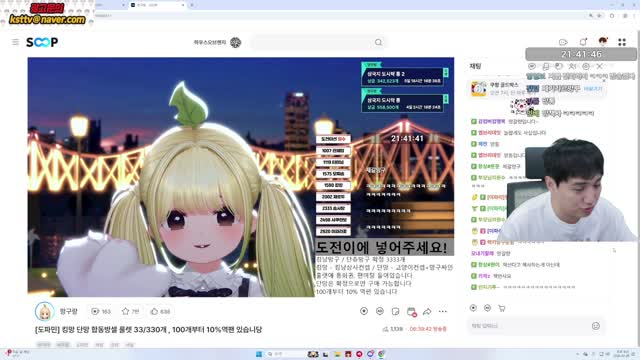The height and width of the screenshot is (360, 640).
Task: Click the chat message input box
Action: [x=529, y=326]
